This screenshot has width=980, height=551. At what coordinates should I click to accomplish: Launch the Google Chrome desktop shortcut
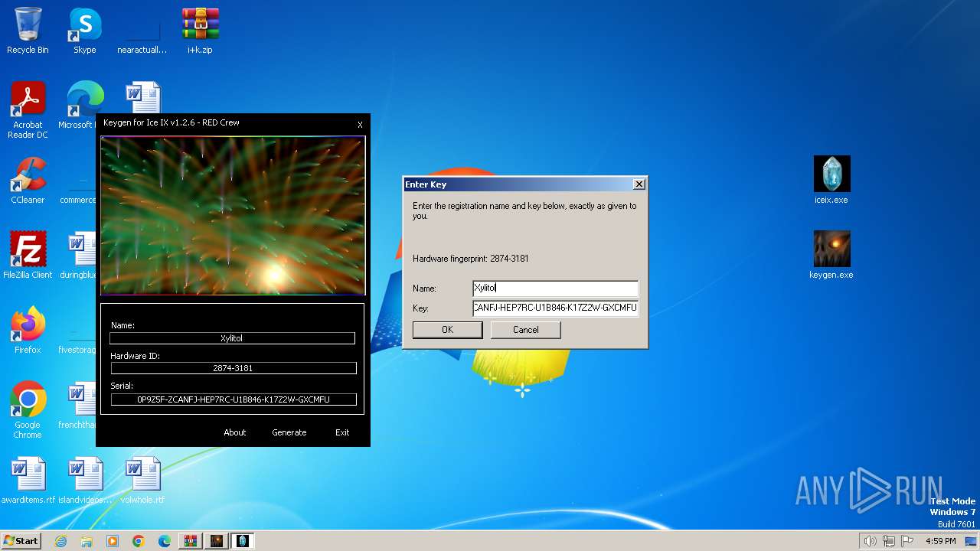[x=28, y=410]
